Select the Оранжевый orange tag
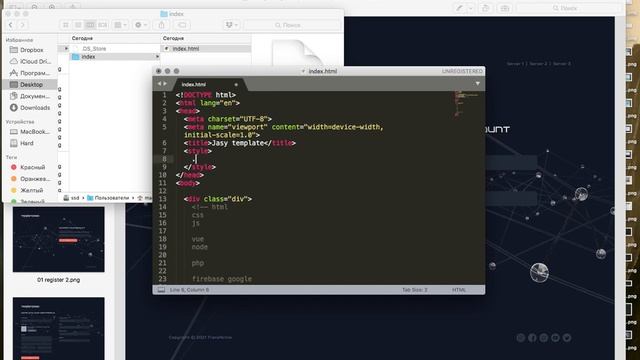 pyautogui.click(x=30, y=178)
